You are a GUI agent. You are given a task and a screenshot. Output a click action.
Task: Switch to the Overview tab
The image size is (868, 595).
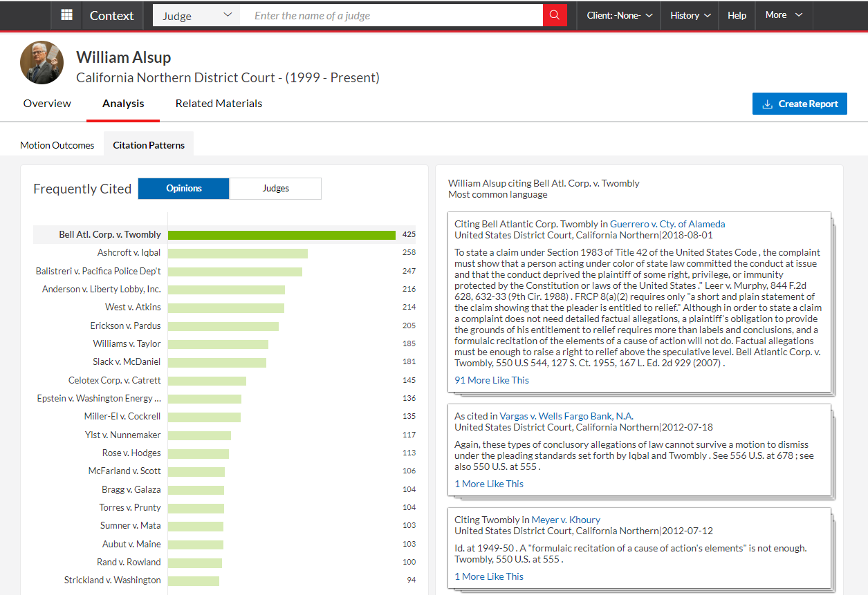47,104
